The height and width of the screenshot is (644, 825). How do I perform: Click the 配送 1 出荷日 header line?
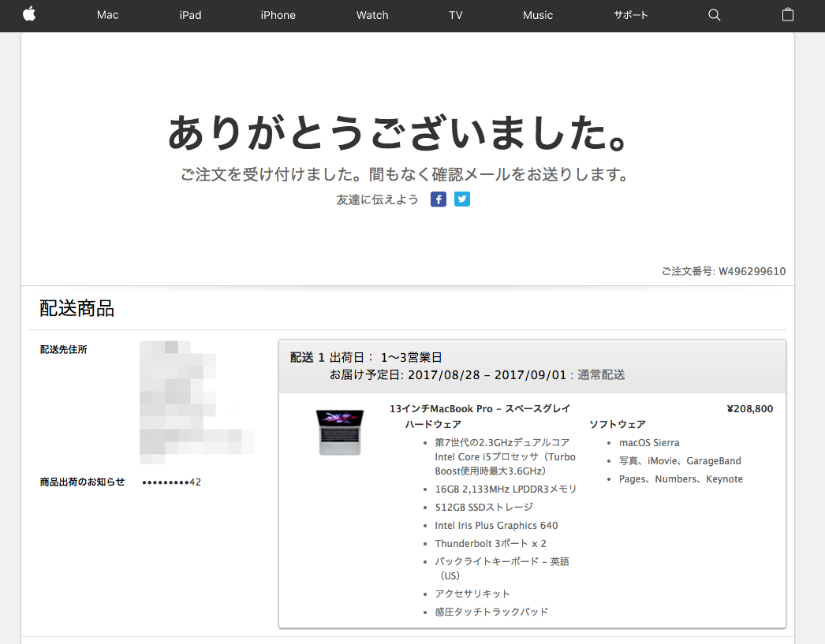click(x=366, y=358)
